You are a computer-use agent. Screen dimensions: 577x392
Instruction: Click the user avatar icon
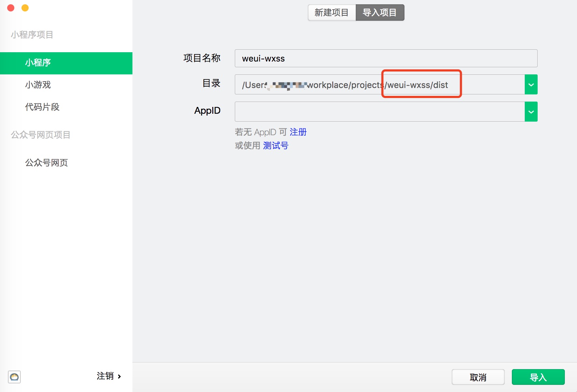(x=14, y=377)
